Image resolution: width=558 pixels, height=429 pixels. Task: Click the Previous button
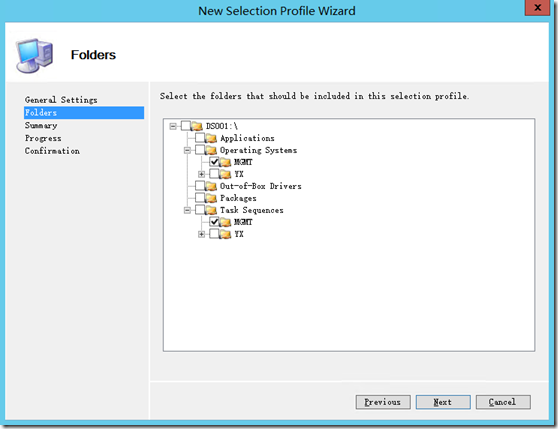[x=383, y=402]
